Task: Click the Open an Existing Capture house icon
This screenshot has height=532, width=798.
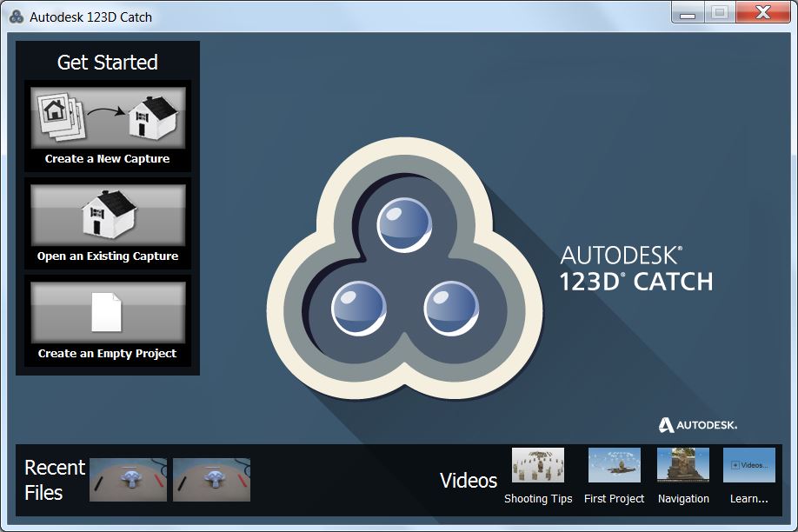Action: (108, 215)
